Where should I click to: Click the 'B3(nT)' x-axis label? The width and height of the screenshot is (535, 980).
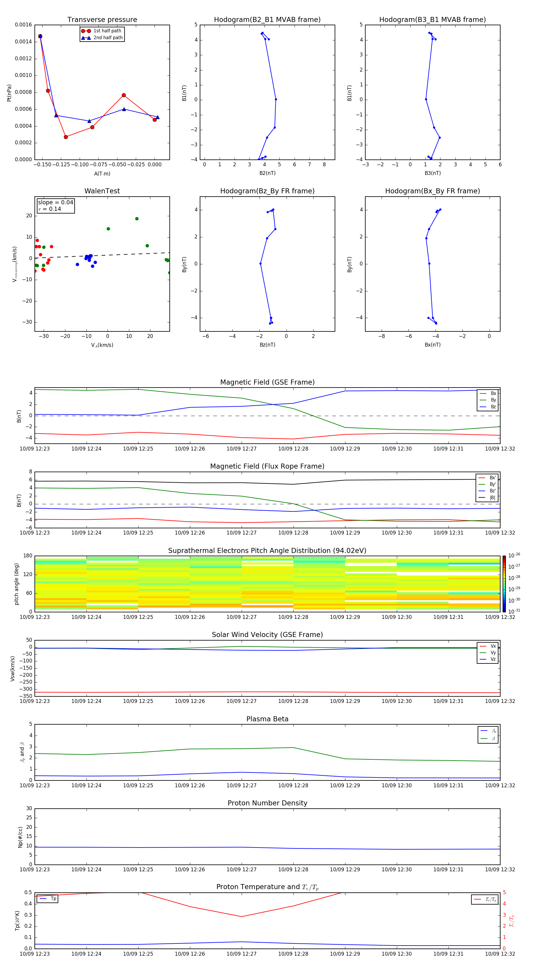click(x=432, y=173)
